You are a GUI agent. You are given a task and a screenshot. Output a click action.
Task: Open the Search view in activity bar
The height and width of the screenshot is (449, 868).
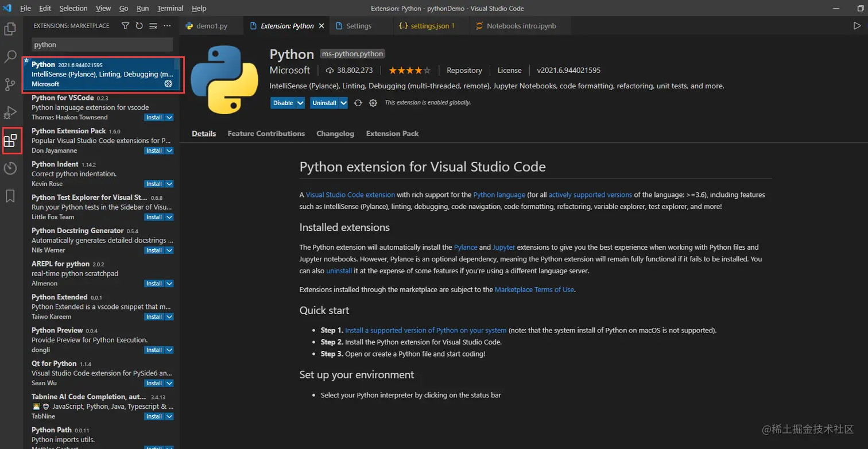point(10,56)
